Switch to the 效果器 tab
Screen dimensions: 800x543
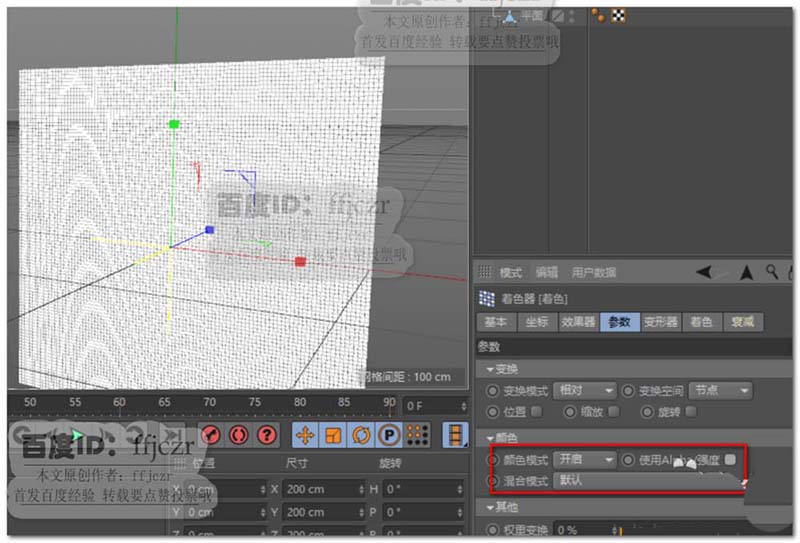point(578,322)
